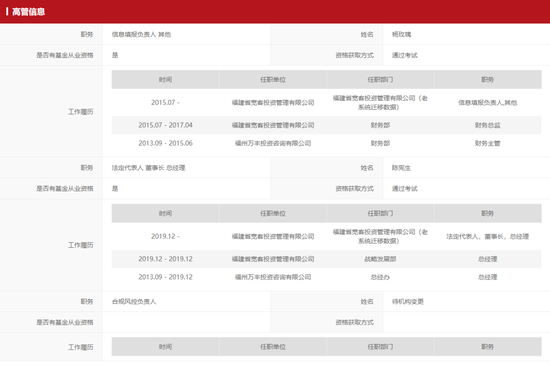Click the 总经办 department cell
This screenshot has width=550, height=372.
click(x=380, y=277)
